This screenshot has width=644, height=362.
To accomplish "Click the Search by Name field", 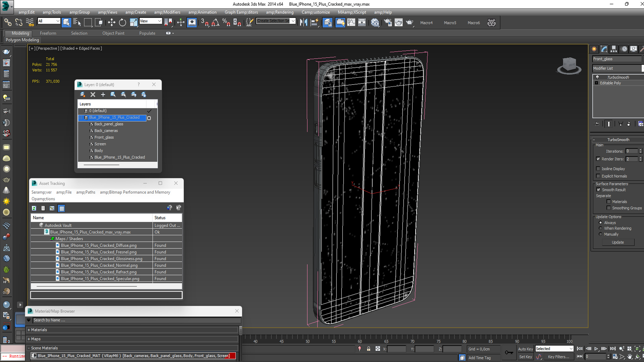I will (137, 320).
